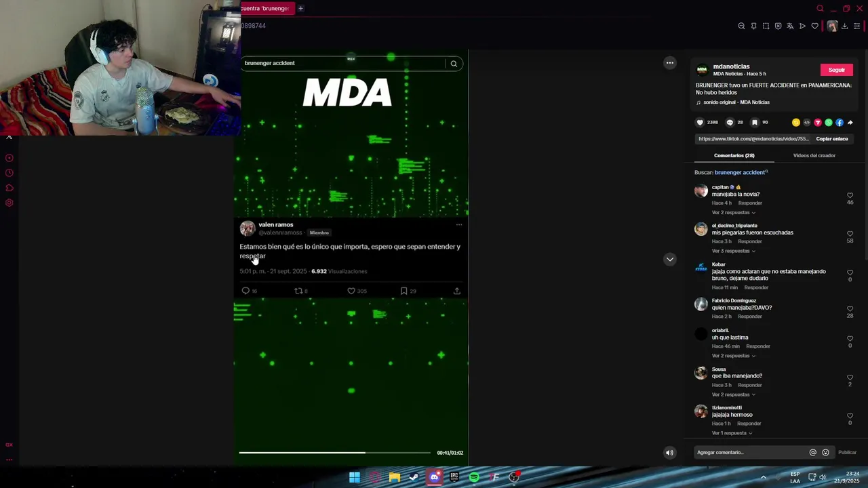Screen dimensions: 868x488
Task: Like Kebar's comment heart
Action: click(850, 272)
